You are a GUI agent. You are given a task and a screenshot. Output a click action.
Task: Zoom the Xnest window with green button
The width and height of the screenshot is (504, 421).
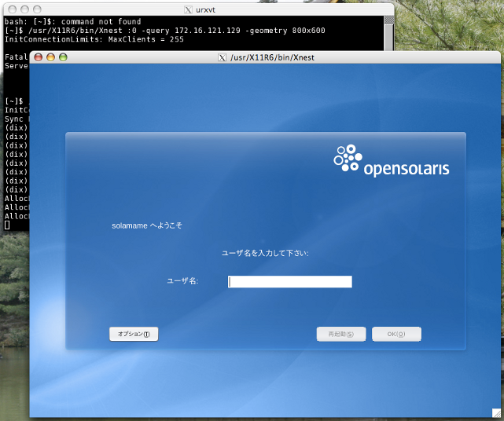63,57
